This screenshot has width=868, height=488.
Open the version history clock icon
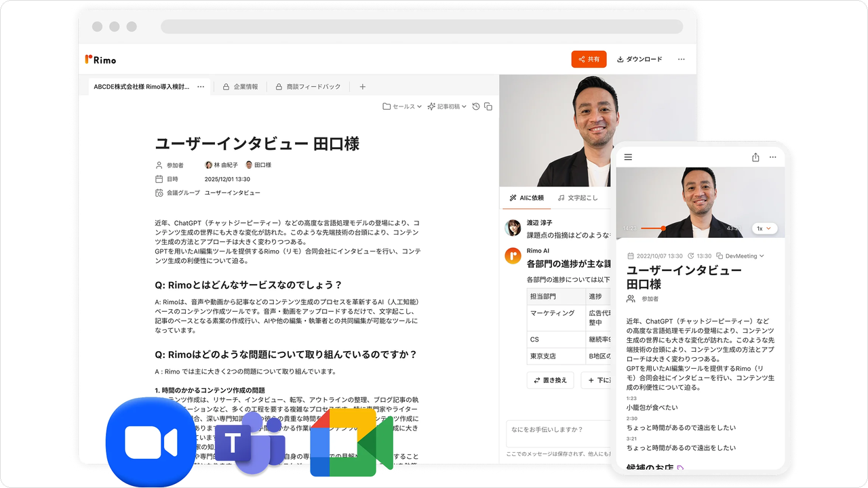(476, 106)
